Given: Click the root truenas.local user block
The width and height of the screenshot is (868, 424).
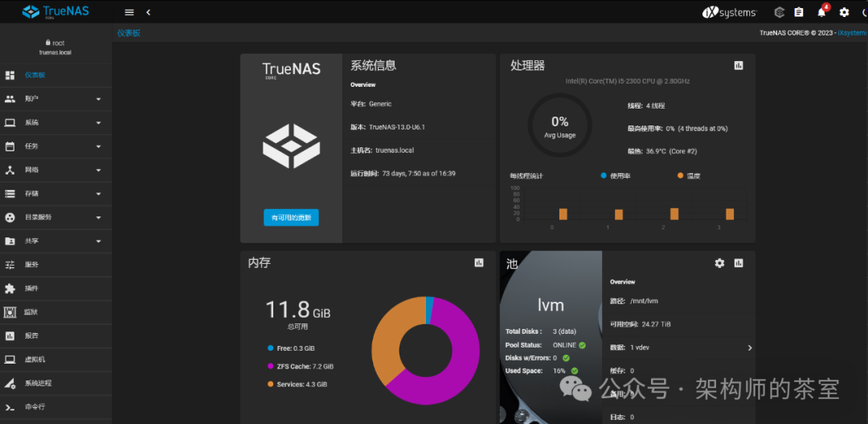Looking at the screenshot, I should coord(55,47).
